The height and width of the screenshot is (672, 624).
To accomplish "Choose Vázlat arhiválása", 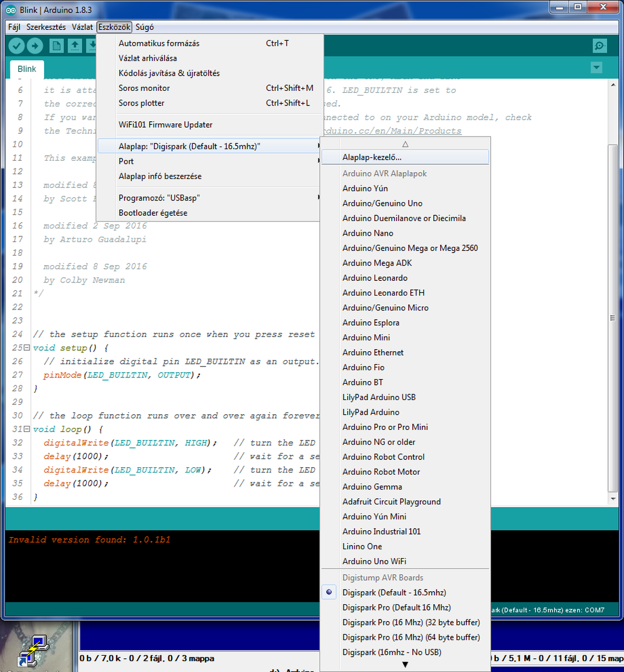I will (x=209, y=58).
